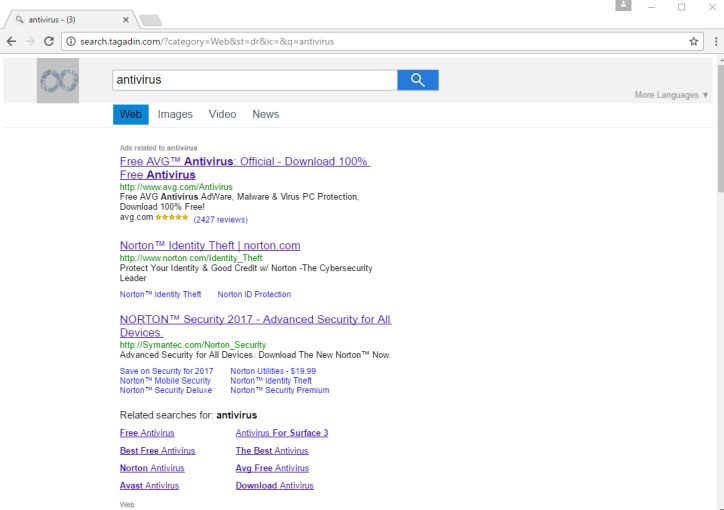724x510 pixels.
Task: Switch to the Video tab
Action: [222, 114]
